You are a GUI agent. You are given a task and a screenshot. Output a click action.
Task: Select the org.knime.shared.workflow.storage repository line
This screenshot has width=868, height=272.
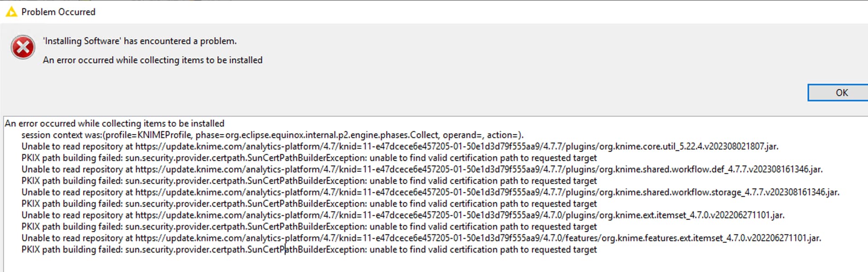[x=430, y=192]
